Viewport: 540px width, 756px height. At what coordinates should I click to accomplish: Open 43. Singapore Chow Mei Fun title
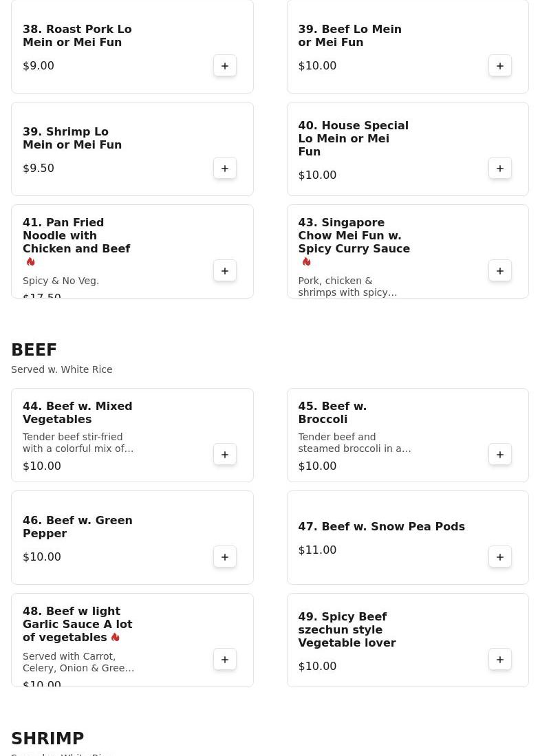click(354, 235)
